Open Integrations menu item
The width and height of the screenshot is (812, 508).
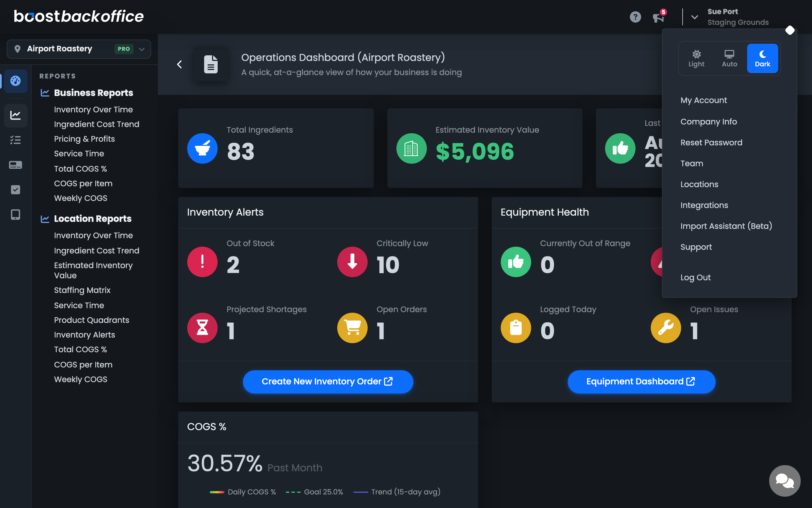pyautogui.click(x=704, y=205)
